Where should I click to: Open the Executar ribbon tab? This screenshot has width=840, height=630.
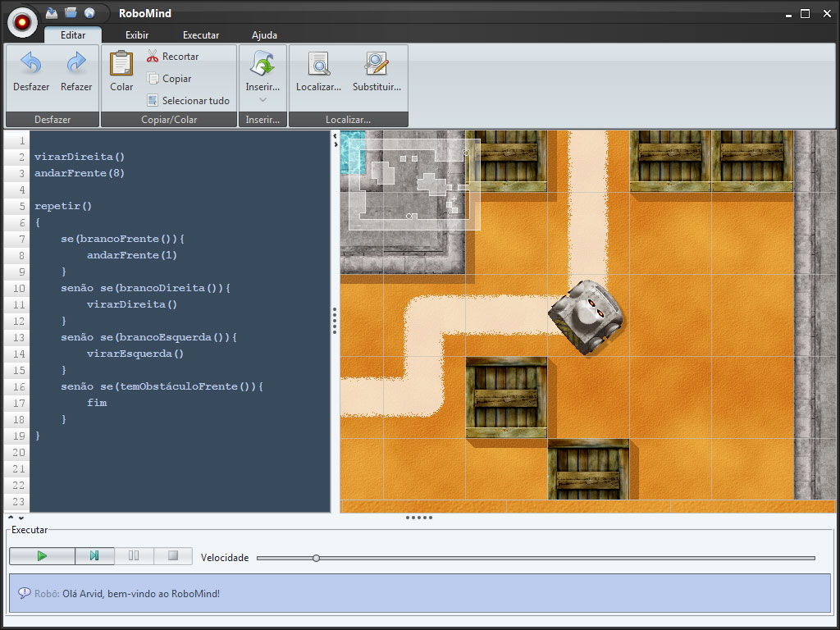pos(201,35)
